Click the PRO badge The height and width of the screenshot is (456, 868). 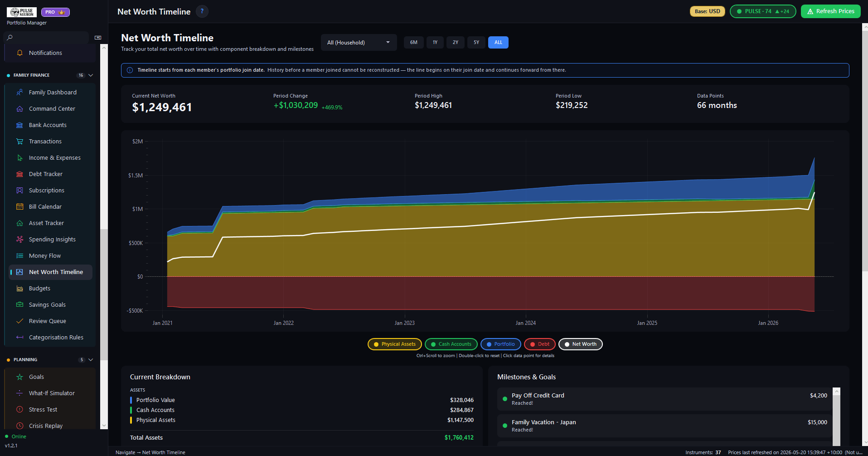coord(55,12)
